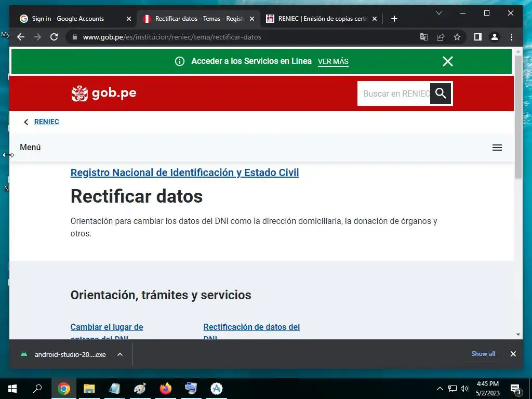
Task: Toggle the Chrome side panel
Action: [x=478, y=37]
